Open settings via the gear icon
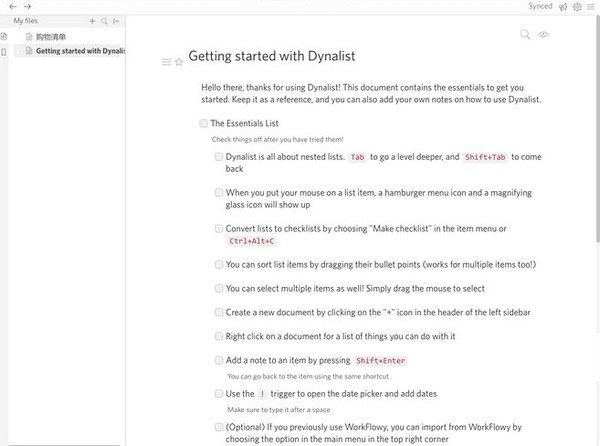 click(x=577, y=7)
